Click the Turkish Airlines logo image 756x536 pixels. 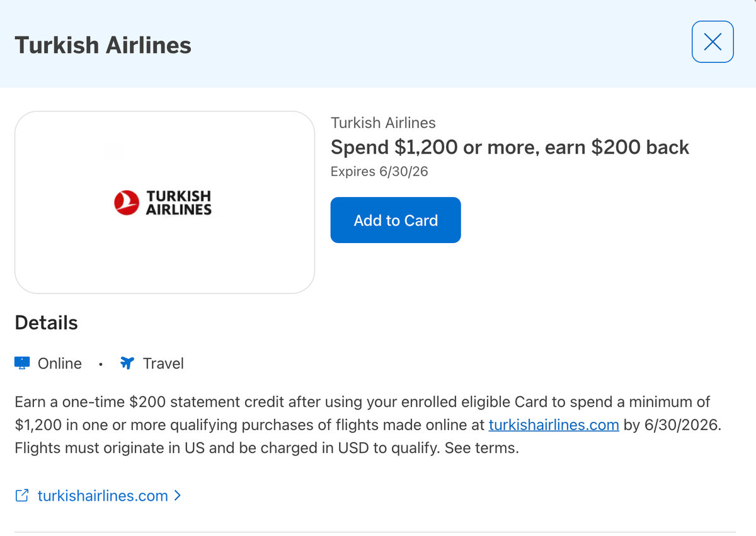(163, 202)
